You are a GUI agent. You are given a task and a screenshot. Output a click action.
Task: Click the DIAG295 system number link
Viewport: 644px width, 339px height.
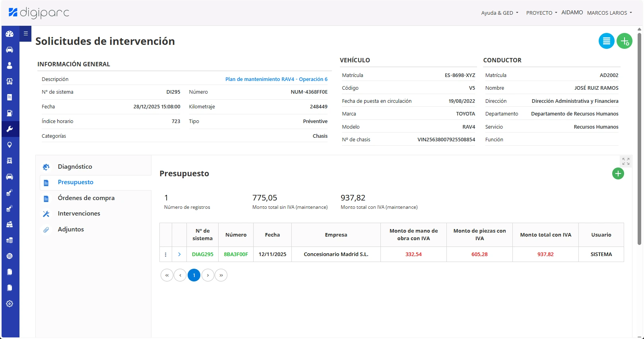tap(202, 254)
